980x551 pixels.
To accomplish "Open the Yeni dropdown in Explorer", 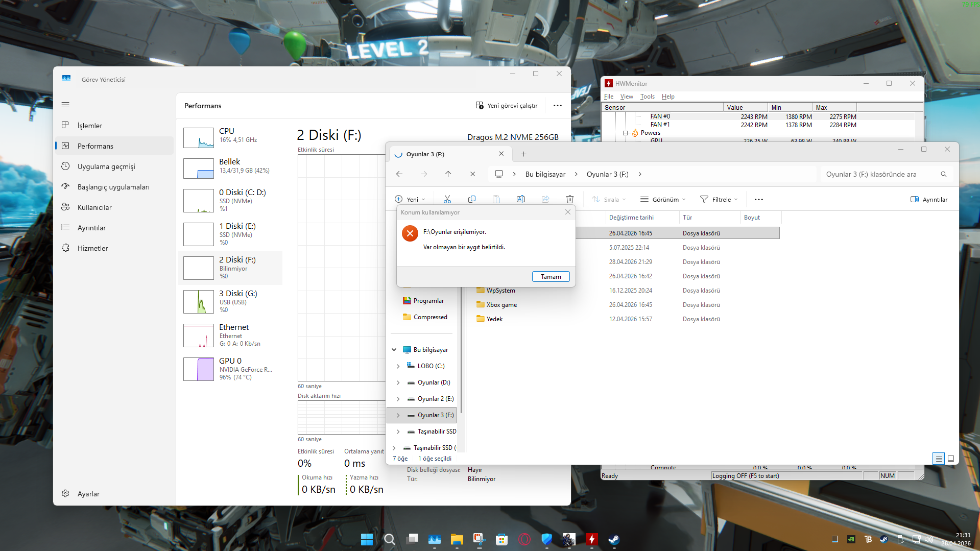I will point(410,199).
